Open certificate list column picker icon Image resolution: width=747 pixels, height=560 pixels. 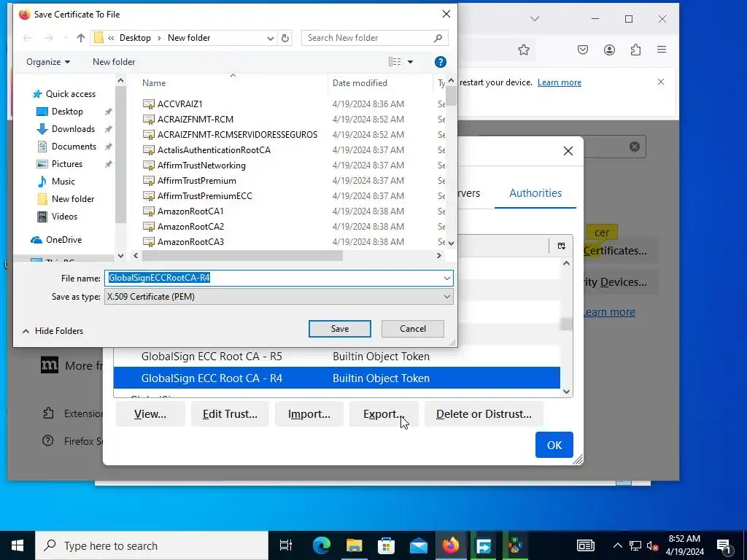click(x=561, y=246)
